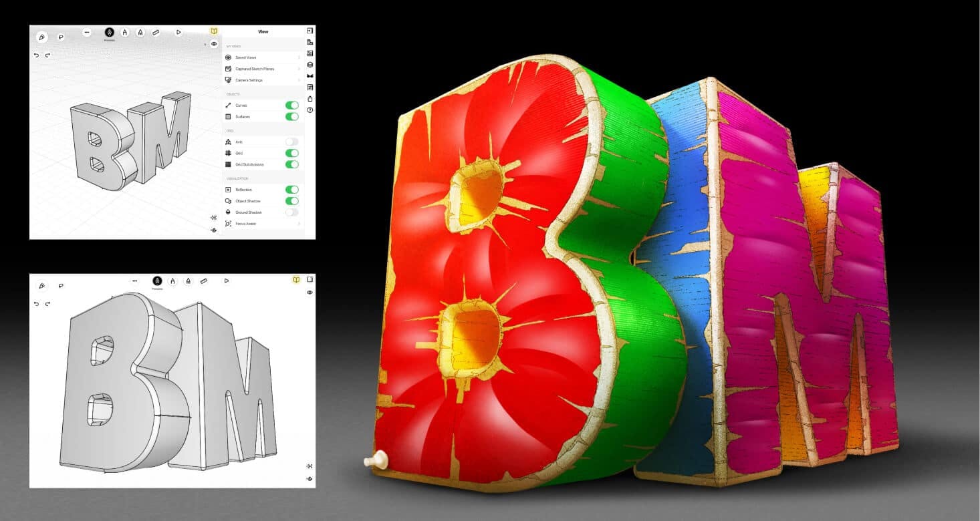Select the lasso selection tool in upper window
Screen dimensions: 980x521
(x=61, y=37)
